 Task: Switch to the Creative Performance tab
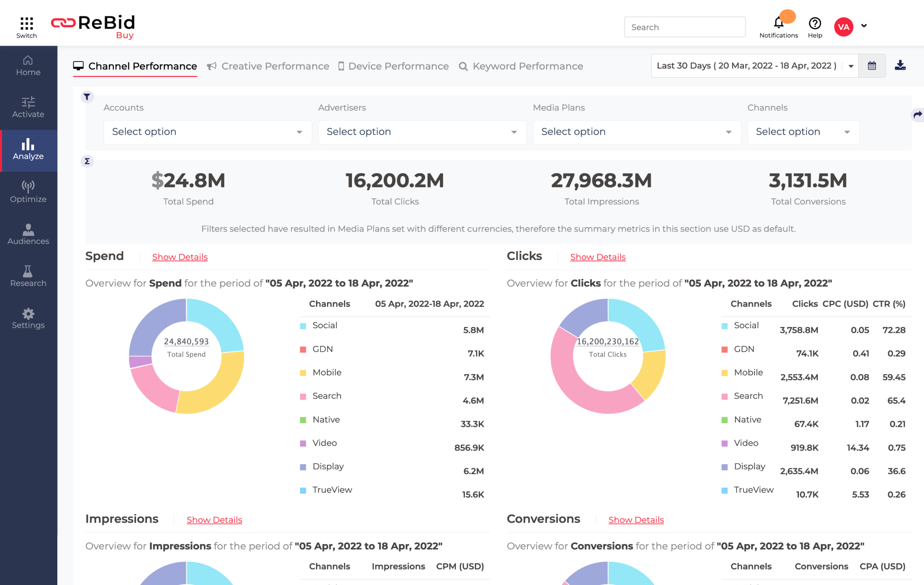(275, 66)
